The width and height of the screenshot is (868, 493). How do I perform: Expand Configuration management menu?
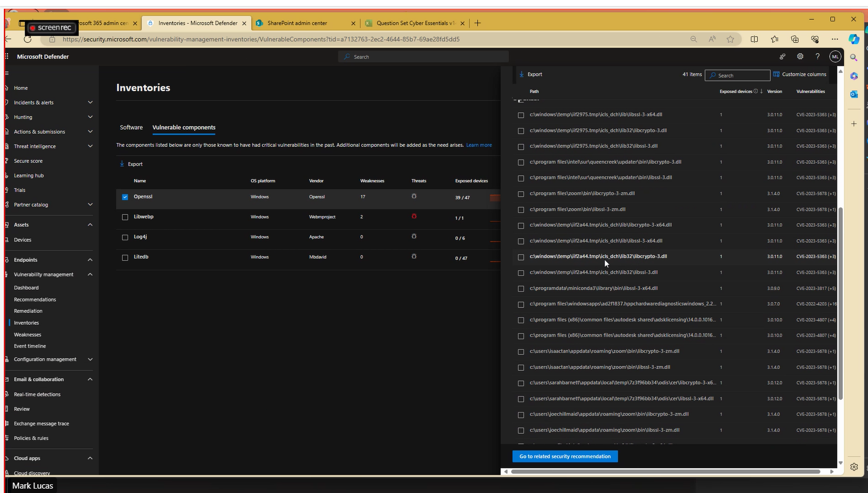tap(90, 359)
